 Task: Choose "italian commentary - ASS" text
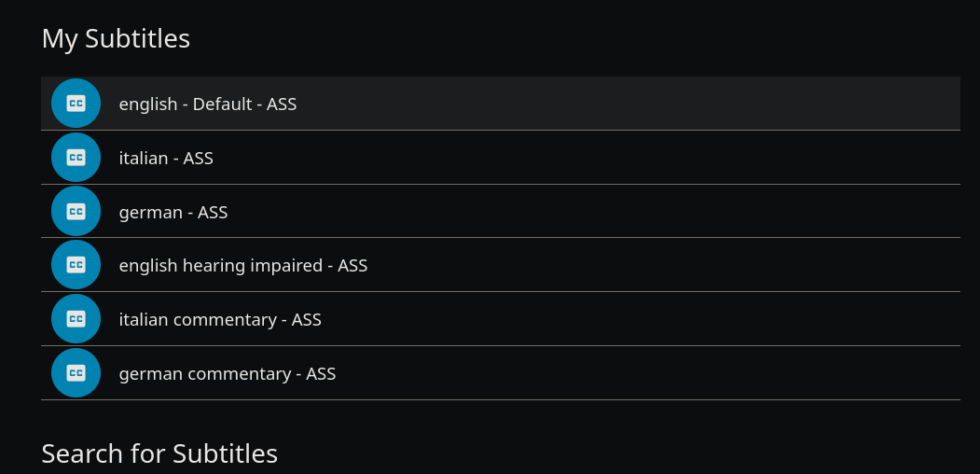220,320
